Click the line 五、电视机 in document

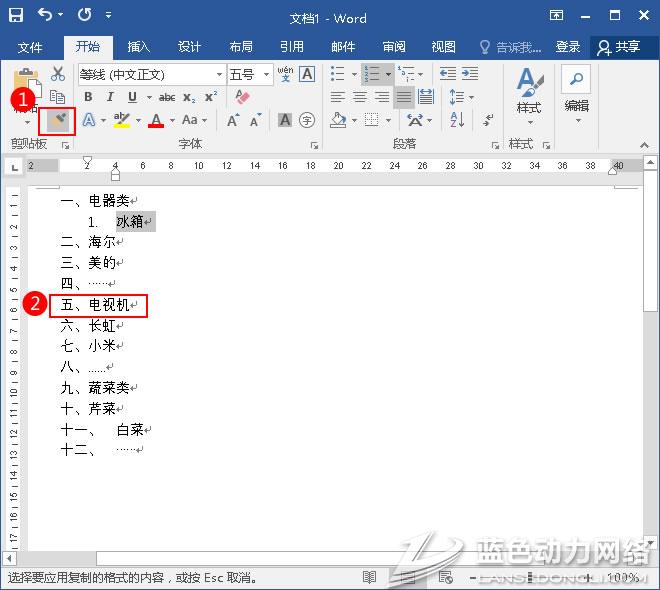(96, 305)
